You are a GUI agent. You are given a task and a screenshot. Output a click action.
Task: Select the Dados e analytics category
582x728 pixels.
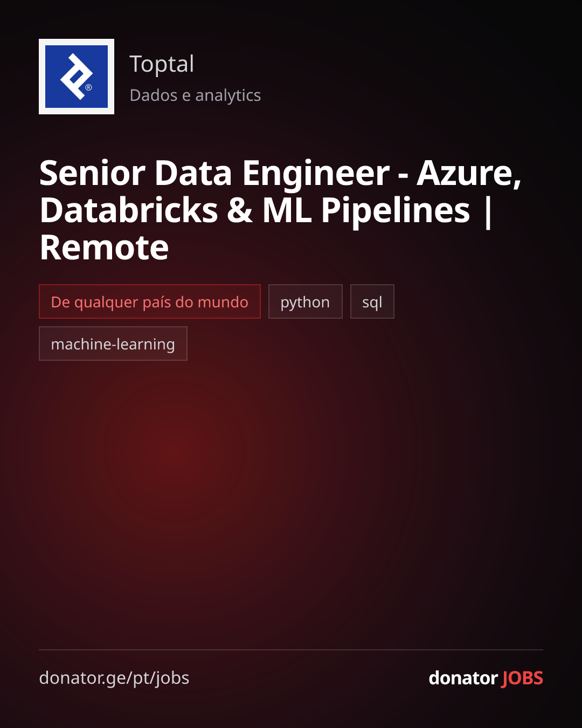point(195,95)
